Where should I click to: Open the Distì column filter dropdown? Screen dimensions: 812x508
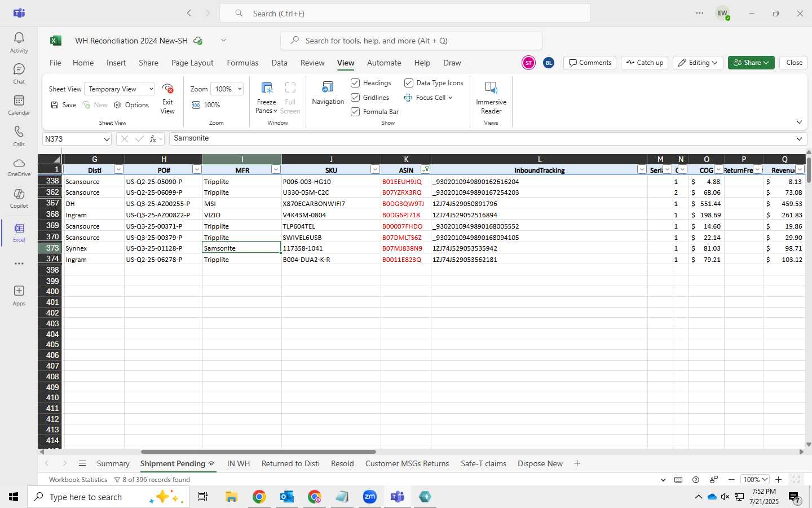tap(118, 169)
